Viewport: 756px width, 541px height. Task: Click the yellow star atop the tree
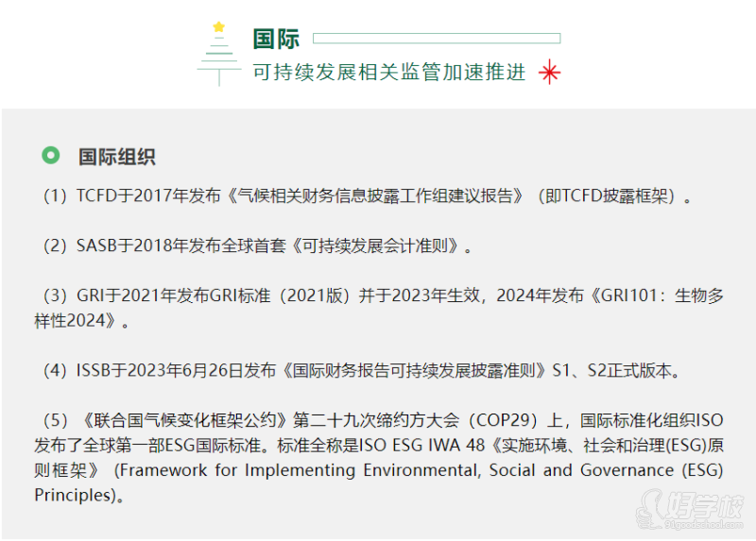(219, 26)
